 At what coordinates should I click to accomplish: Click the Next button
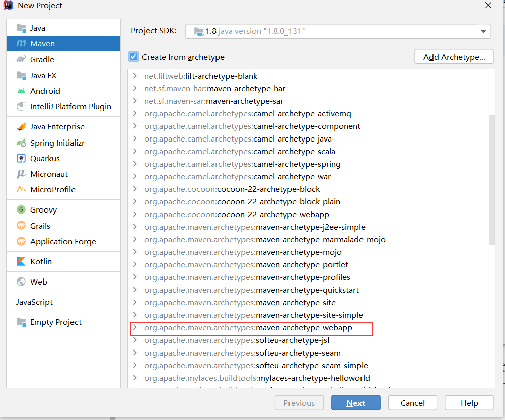356,403
